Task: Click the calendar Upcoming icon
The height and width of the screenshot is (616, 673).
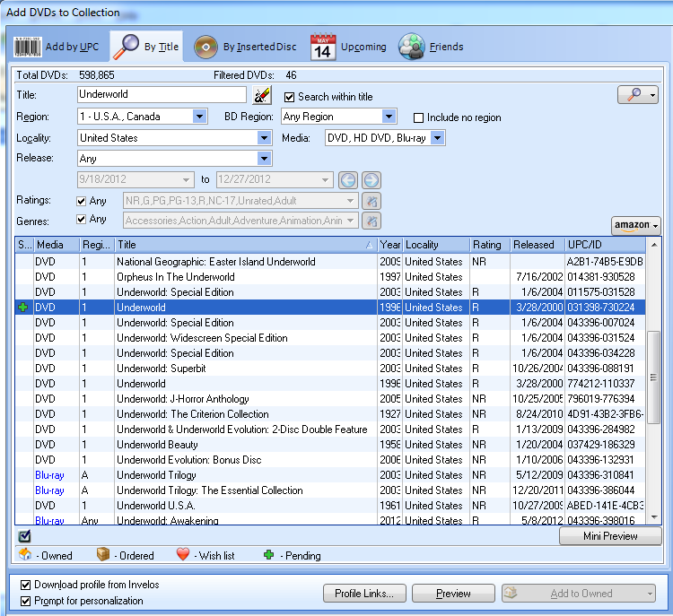Action: [323, 47]
